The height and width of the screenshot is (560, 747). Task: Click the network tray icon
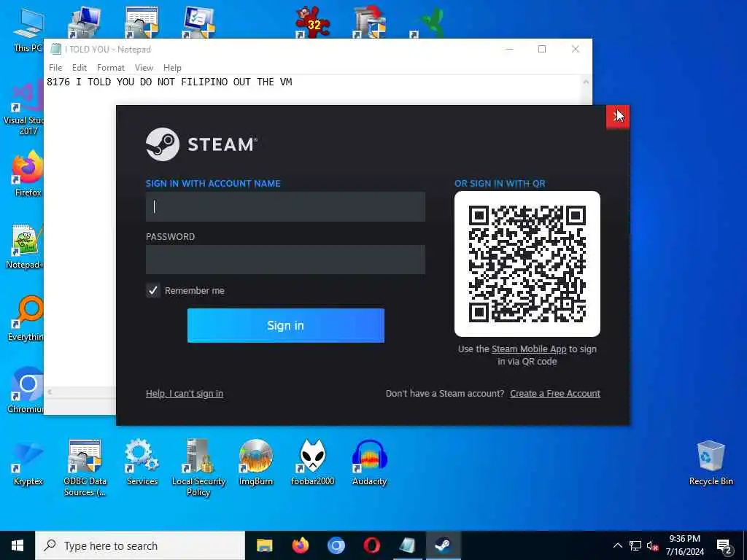(635, 545)
